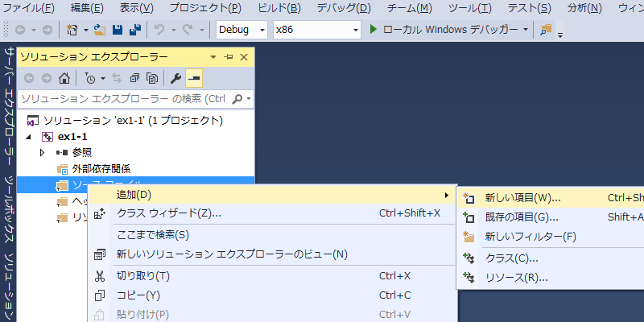
Task: Close the Solution Explorer panel
Action: [x=244, y=57]
